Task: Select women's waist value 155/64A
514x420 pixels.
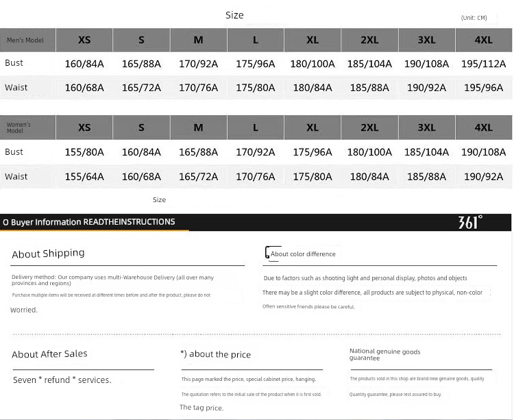Action: click(84, 177)
